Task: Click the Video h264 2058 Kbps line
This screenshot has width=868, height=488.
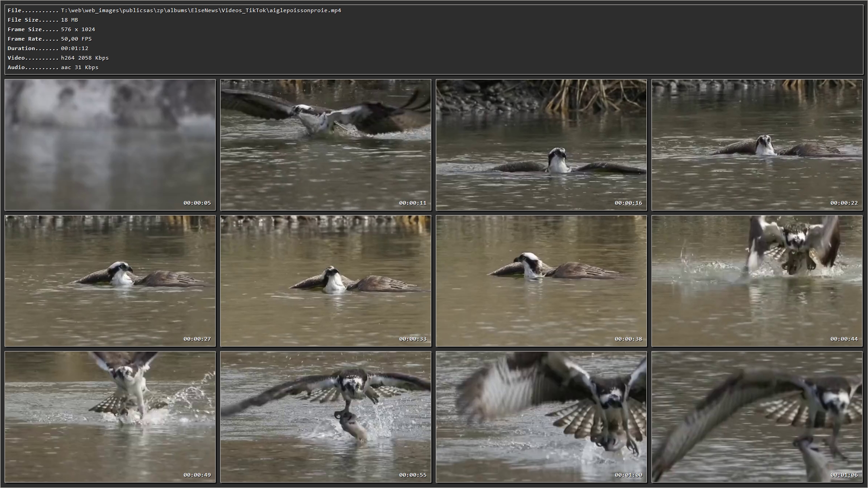Action: point(85,58)
